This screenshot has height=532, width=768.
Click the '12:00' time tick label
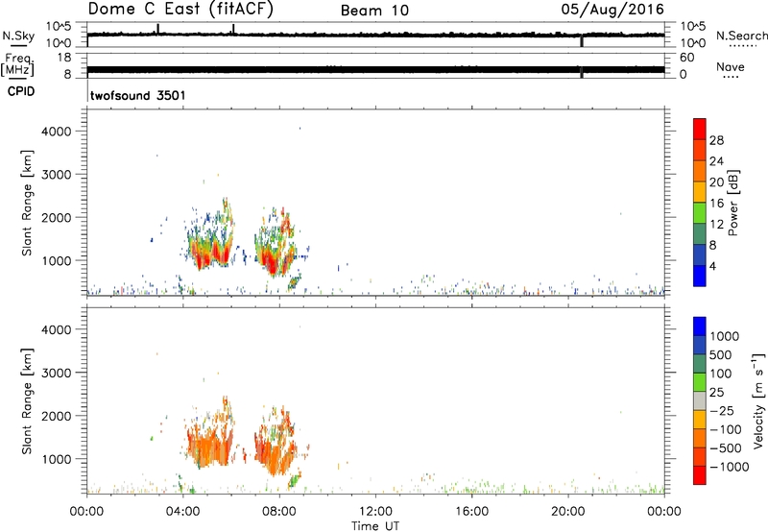click(x=375, y=512)
